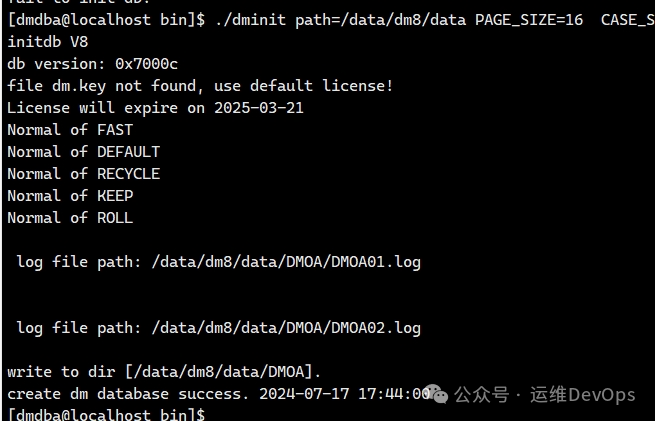Click the 公众号 watermark label

click(482, 395)
